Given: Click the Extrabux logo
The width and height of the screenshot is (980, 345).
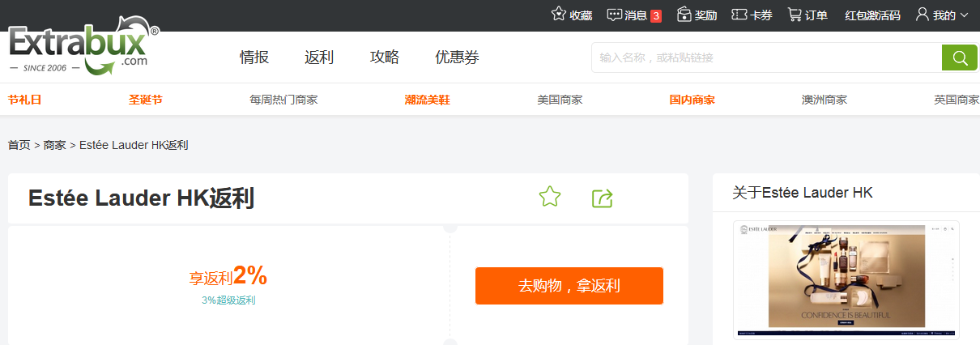Looking at the screenshot, I should point(83,46).
